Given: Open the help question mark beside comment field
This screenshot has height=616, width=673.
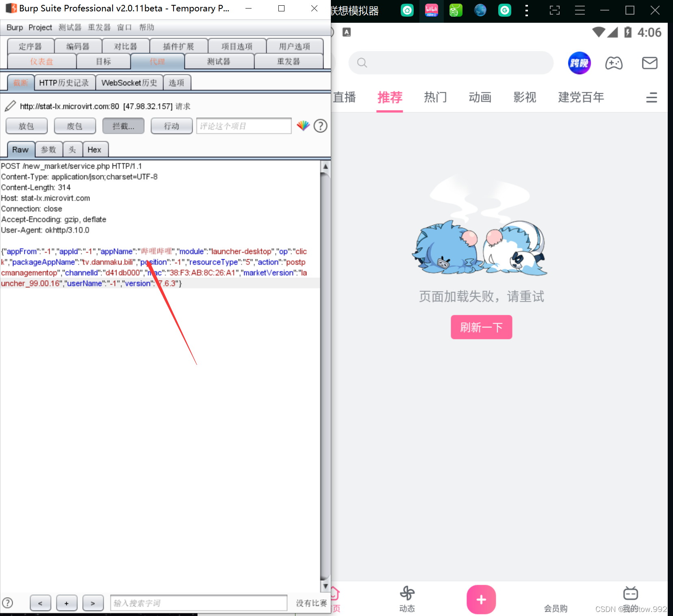Looking at the screenshot, I should [x=320, y=126].
